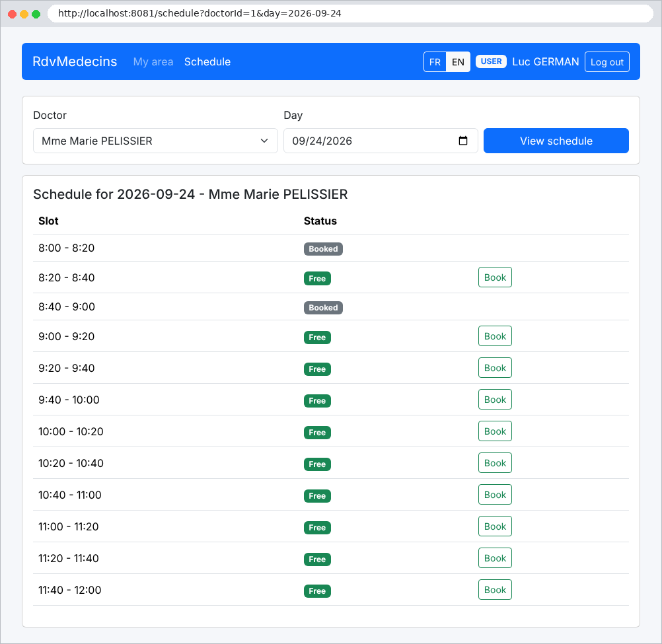Click Free badge for 10:00 - 10:20
The image size is (662, 644).
(317, 433)
